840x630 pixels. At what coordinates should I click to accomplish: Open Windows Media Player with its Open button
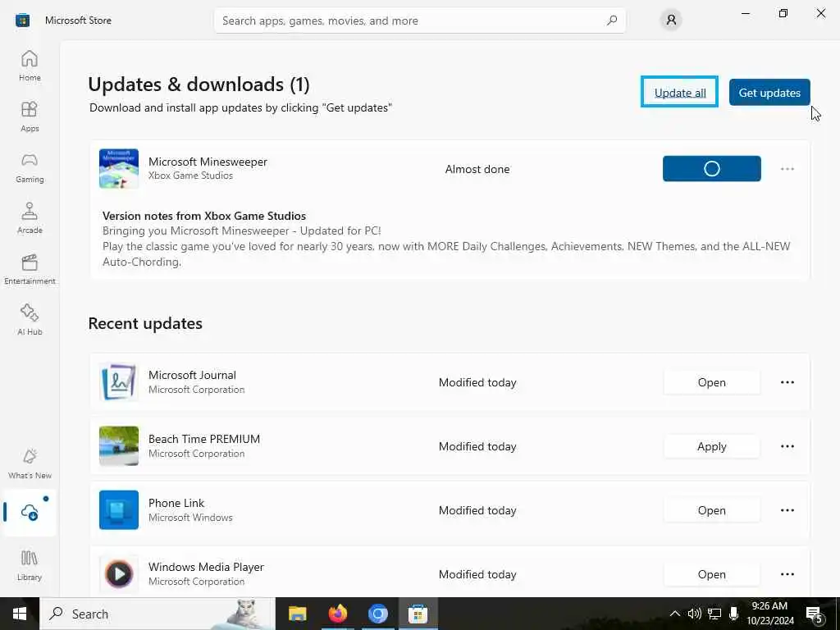coord(711,573)
